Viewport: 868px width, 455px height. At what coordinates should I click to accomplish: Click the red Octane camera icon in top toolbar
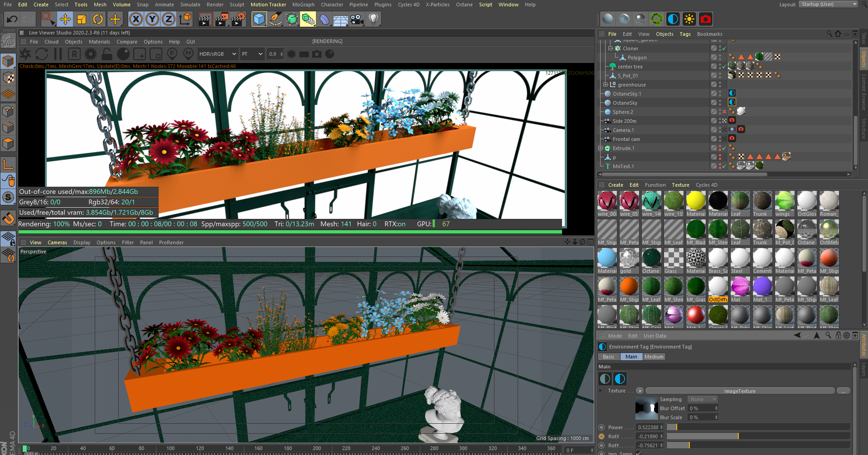coord(706,19)
